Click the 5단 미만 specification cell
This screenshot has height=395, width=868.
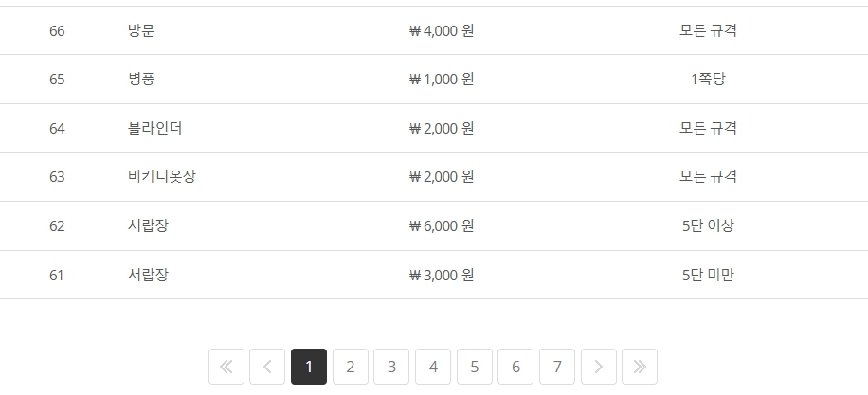[x=708, y=275]
